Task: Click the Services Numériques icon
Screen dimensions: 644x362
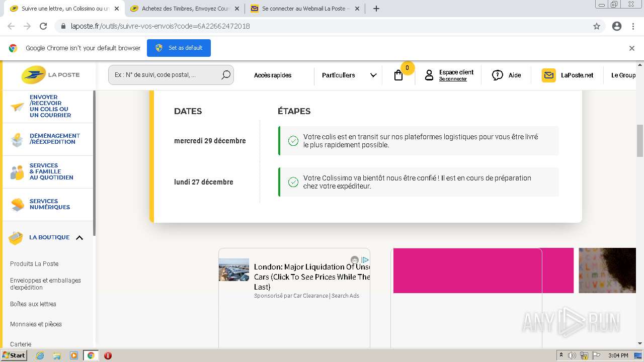Action: point(17,205)
